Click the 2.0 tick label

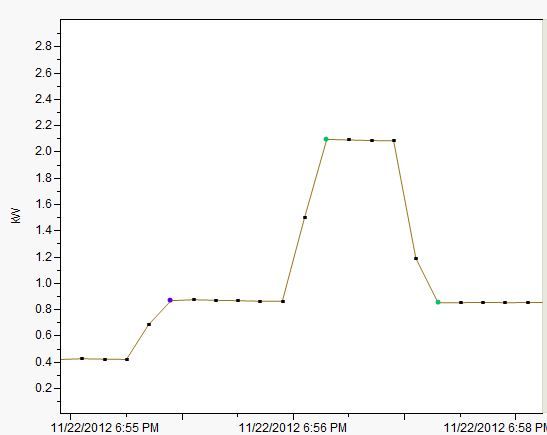pyautogui.click(x=43, y=151)
